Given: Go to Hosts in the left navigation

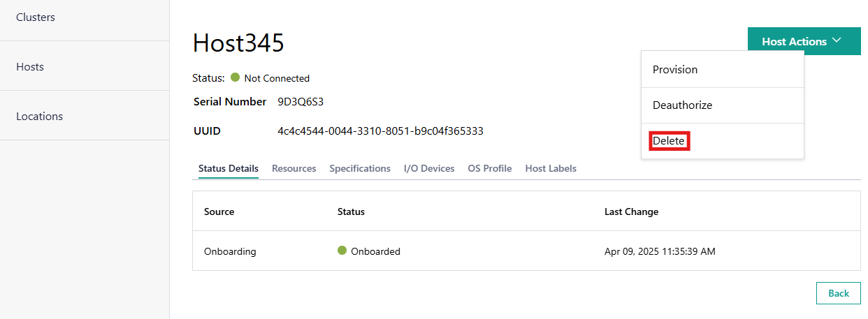Looking at the screenshot, I should tap(30, 67).
